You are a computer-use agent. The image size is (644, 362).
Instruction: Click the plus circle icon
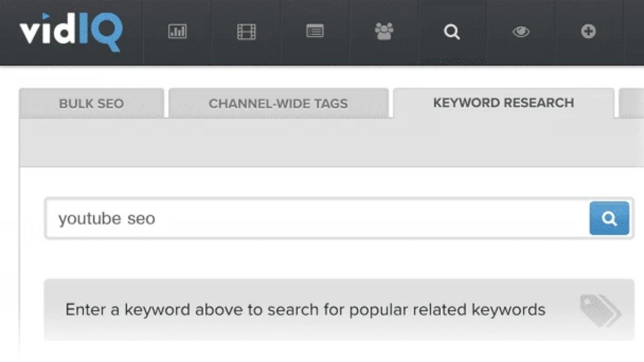pyautogui.click(x=588, y=32)
